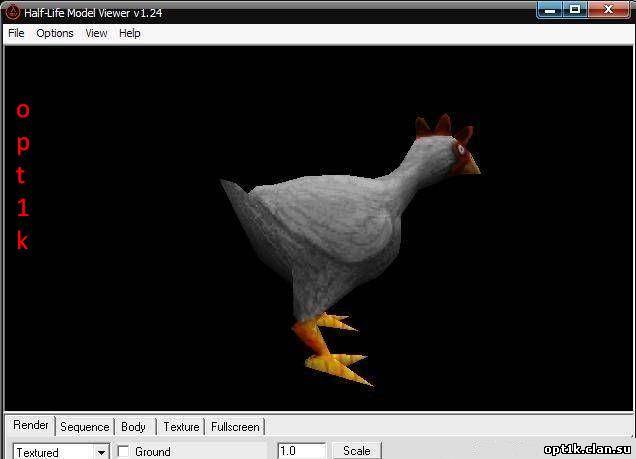Expand the Textured render mode dropdown
Image resolution: width=636 pixels, height=459 pixels.
coord(101,452)
